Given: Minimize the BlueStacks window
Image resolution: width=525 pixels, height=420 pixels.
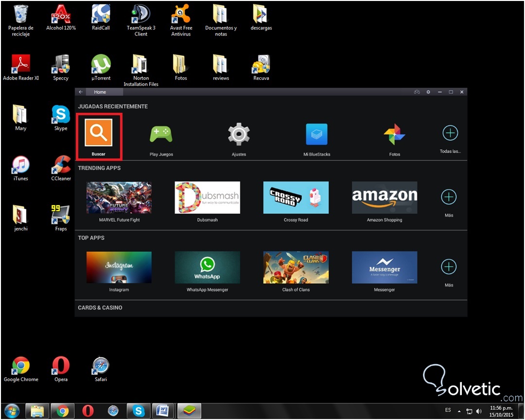Looking at the screenshot, I should pos(439,92).
